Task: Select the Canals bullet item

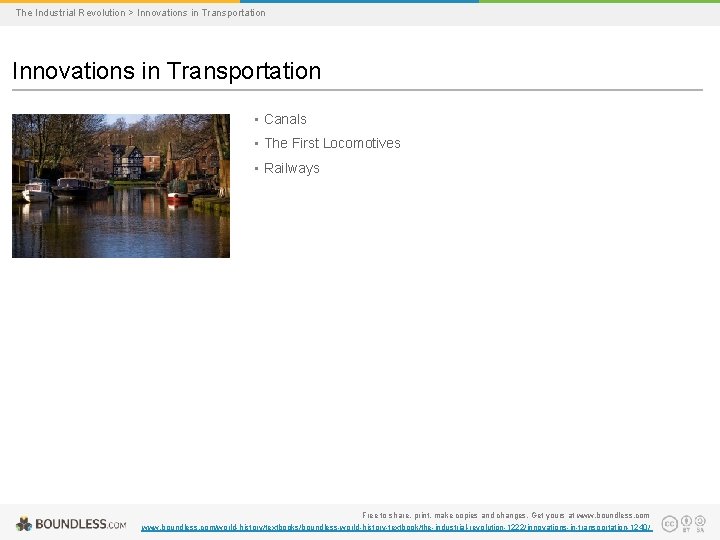Action: pyautogui.click(x=285, y=119)
